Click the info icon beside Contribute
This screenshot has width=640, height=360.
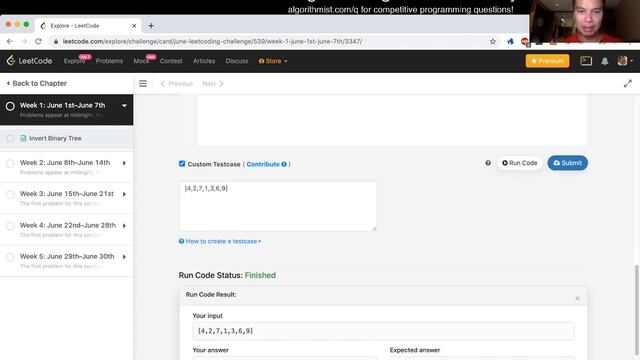(284, 164)
